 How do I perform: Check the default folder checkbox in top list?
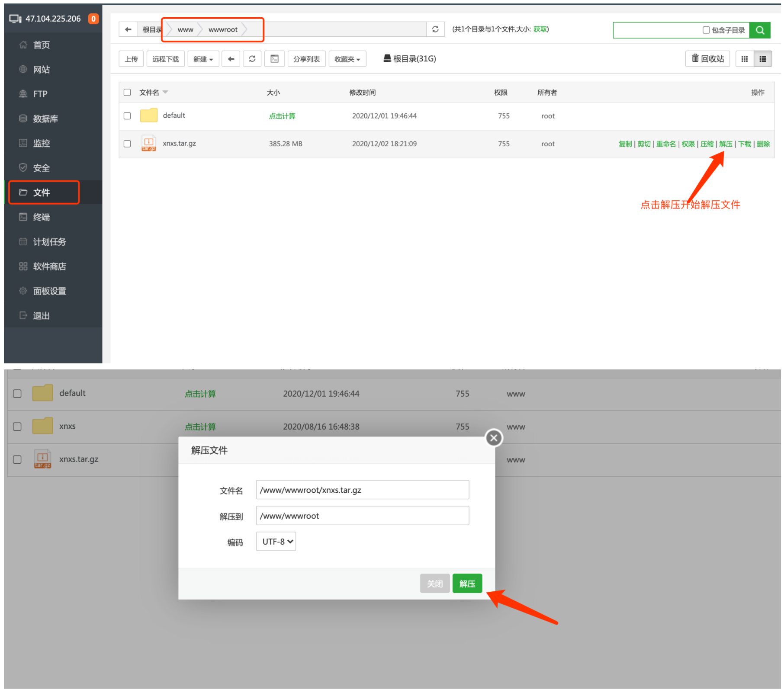(x=127, y=116)
